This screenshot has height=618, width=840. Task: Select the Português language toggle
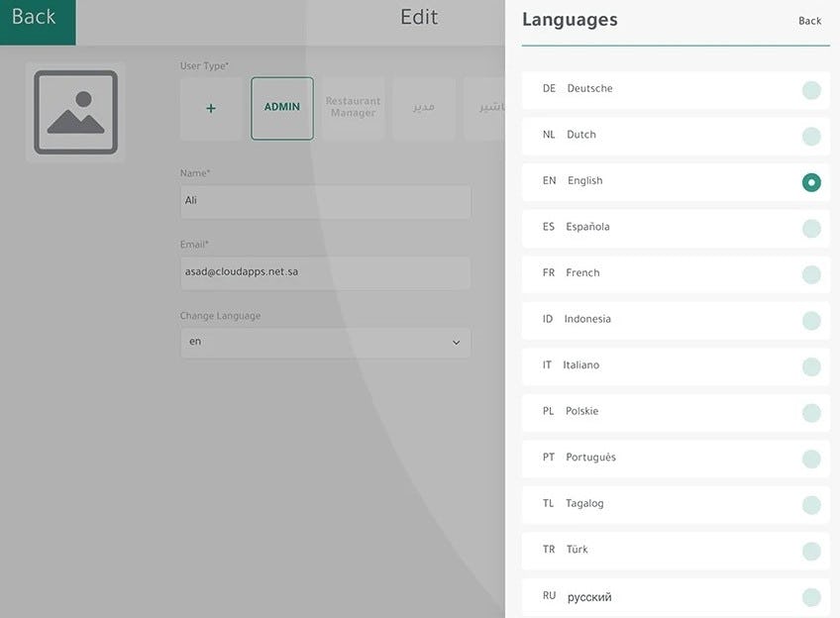point(811,459)
